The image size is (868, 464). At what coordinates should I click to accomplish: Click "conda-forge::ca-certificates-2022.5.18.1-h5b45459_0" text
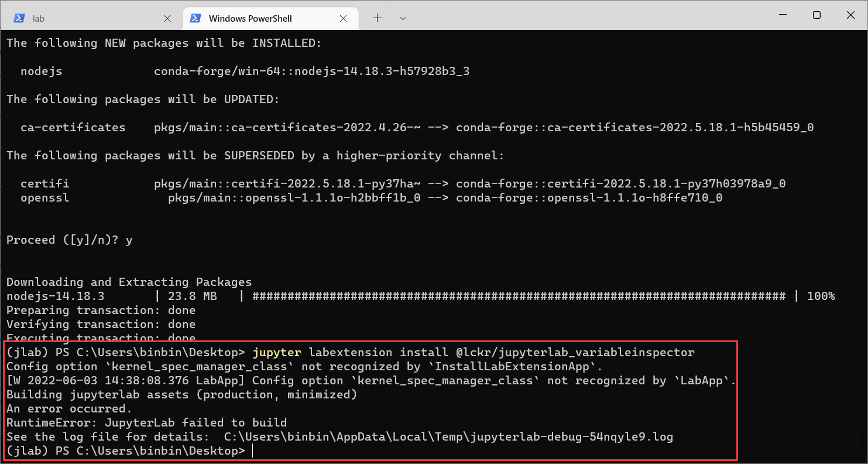tap(635, 128)
